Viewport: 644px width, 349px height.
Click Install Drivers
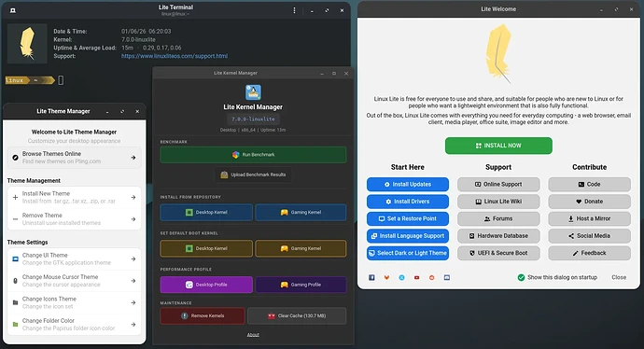pos(408,202)
